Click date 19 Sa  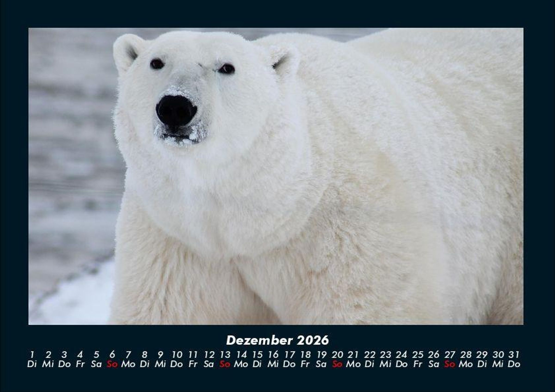tap(321, 359)
